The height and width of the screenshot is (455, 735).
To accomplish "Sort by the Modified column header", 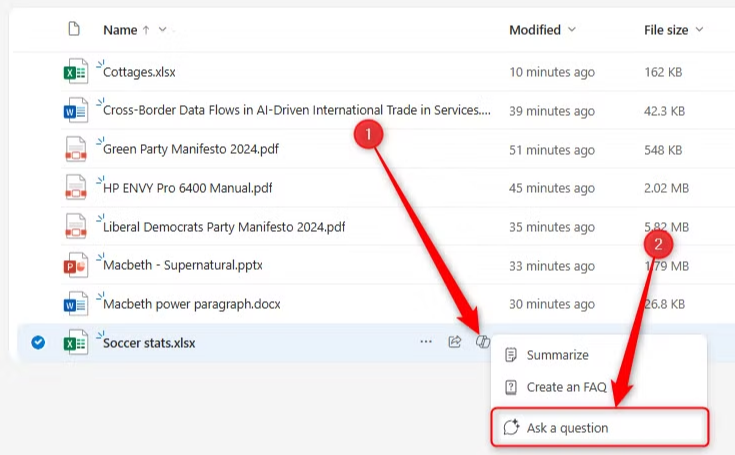I will [x=535, y=30].
